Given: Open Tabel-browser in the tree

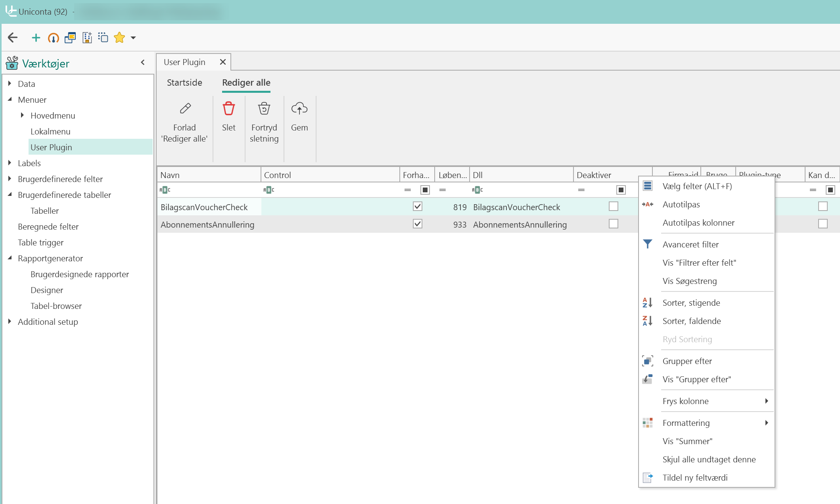Looking at the screenshot, I should click(56, 306).
